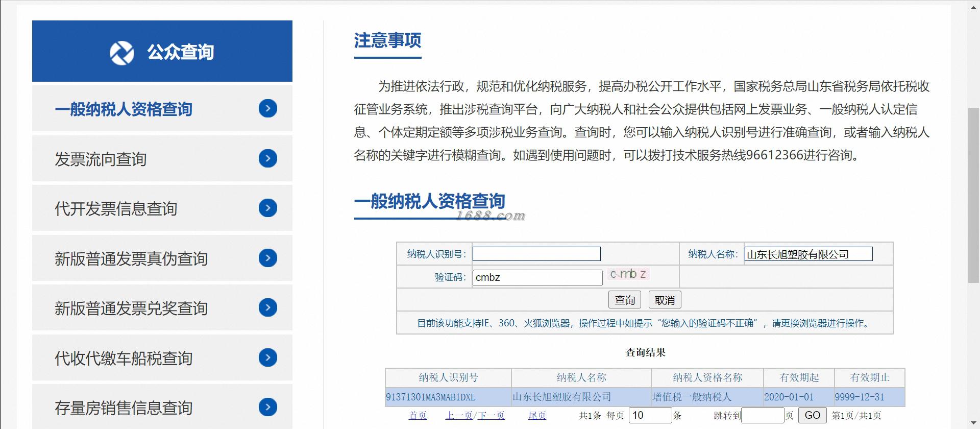The width and height of the screenshot is (980, 429).
Task: Click the 公众查询 panel title text
Action: coord(181,52)
